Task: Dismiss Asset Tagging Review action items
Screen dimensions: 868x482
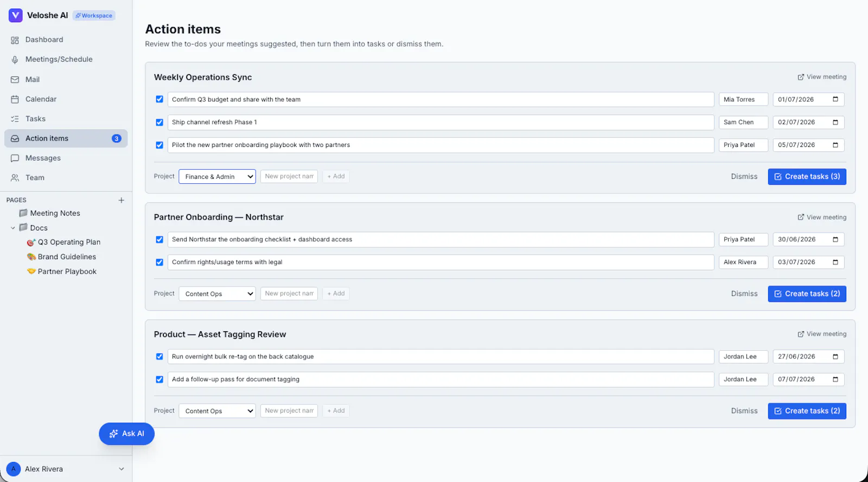Action: pyautogui.click(x=744, y=411)
